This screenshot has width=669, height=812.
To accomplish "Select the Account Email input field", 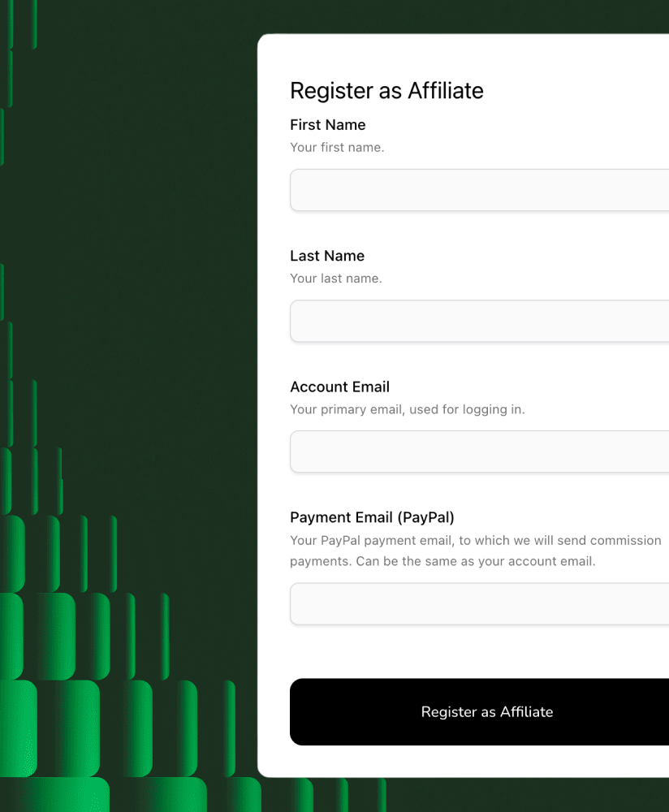I will coord(480,451).
